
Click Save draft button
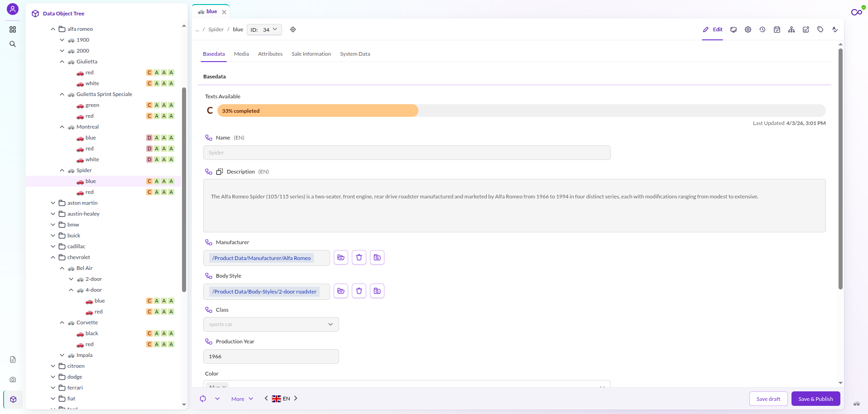768,399
